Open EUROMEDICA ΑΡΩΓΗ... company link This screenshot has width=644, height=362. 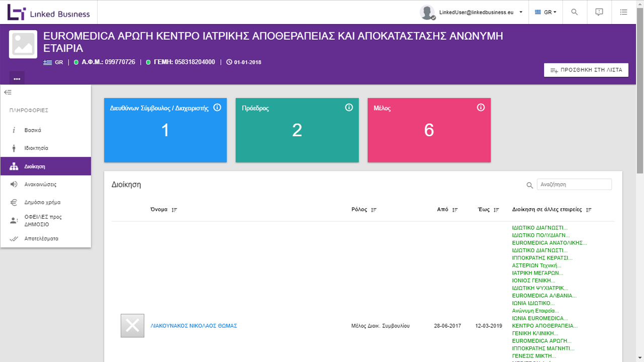pyautogui.click(x=542, y=341)
